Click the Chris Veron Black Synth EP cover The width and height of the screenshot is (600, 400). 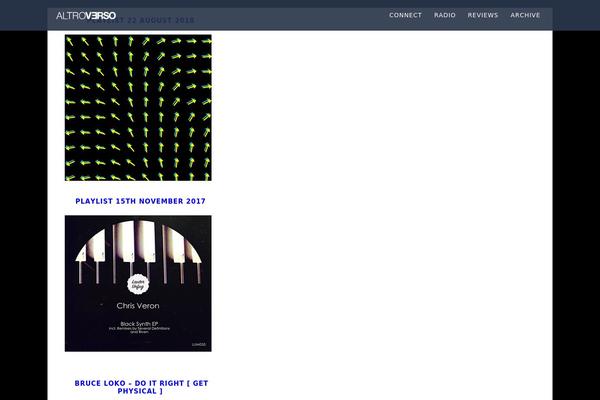[138, 283]
